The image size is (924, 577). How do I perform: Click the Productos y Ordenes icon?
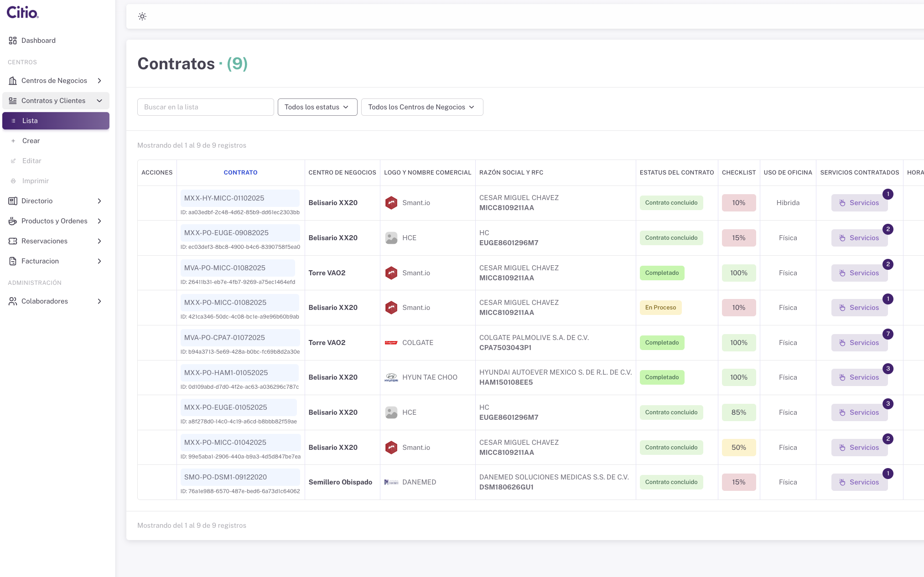pos(13,221)
